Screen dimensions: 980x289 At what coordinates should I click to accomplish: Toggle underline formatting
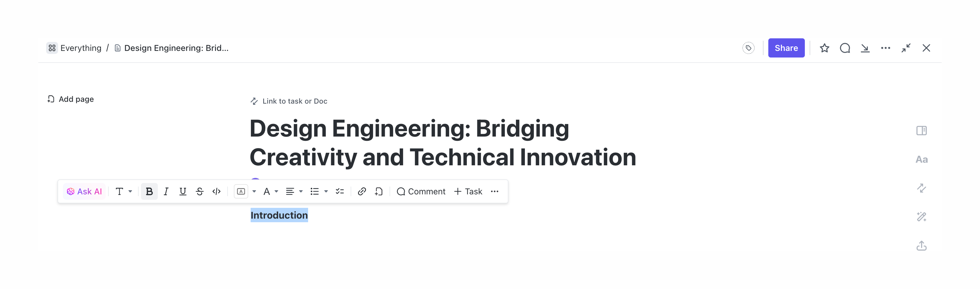coord(183,192)
